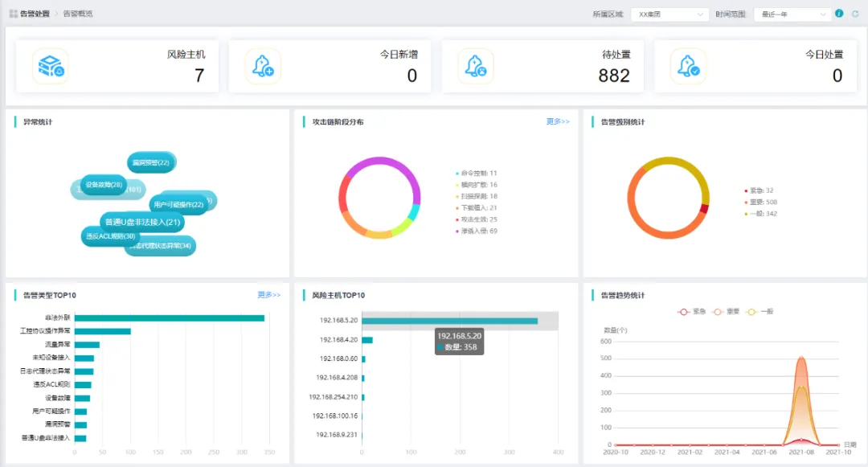Click the 风险主机 count 7
Viewport: 868px width, 467px height.
coord(199,76)
